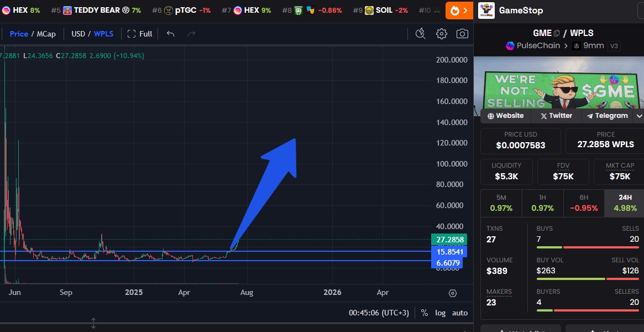Click the BUYERS count 4
Viewport: 644px width, 332px height.
pyautogui.click(x=539, y=303)
